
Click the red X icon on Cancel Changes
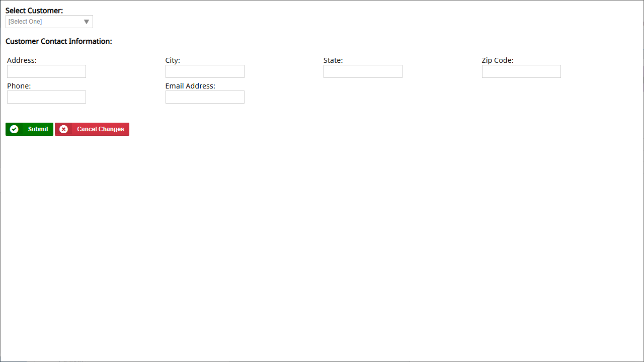(x=64, y=129)
